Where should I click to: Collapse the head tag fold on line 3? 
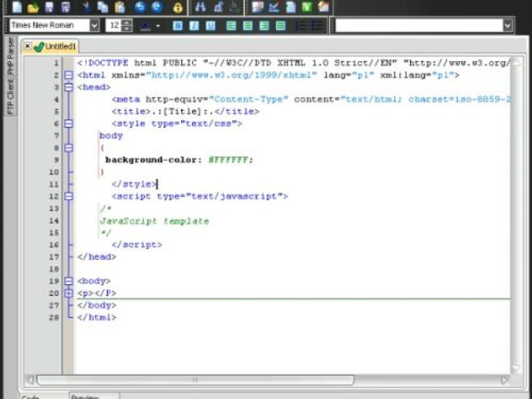[69, 88]
